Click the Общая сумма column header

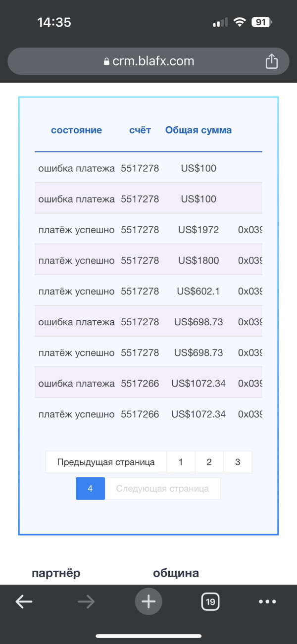tap(198, 130)
